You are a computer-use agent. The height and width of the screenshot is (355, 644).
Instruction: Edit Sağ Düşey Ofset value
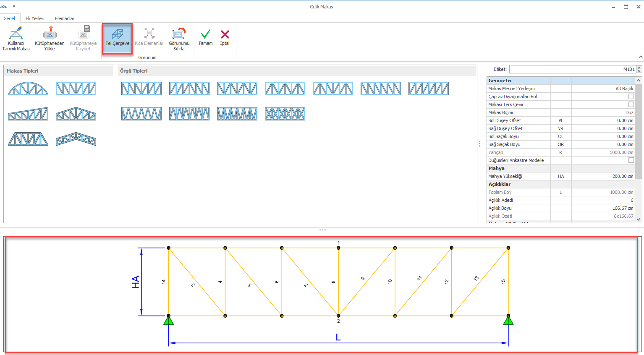tap(603, 128)
